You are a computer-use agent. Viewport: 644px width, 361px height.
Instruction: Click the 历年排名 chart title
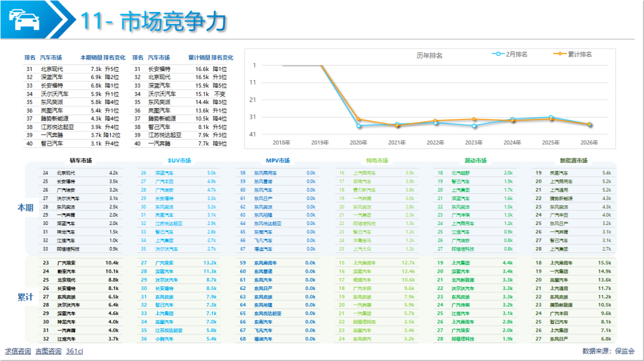point(429,55)
